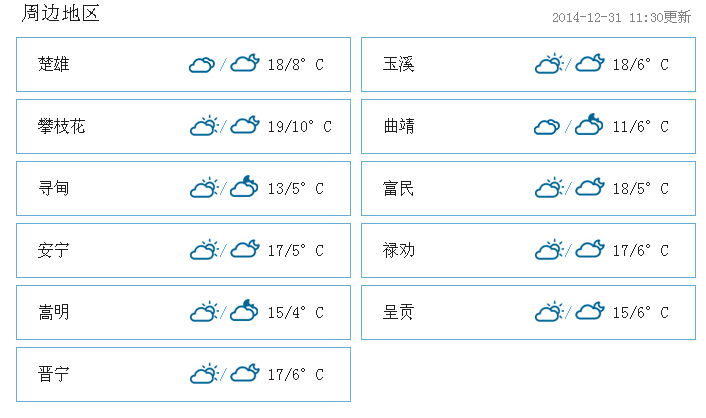Click the 嵩明 nighttime cloudy moon icon
The width and height of the screenshot is (706, 418).
244,310
